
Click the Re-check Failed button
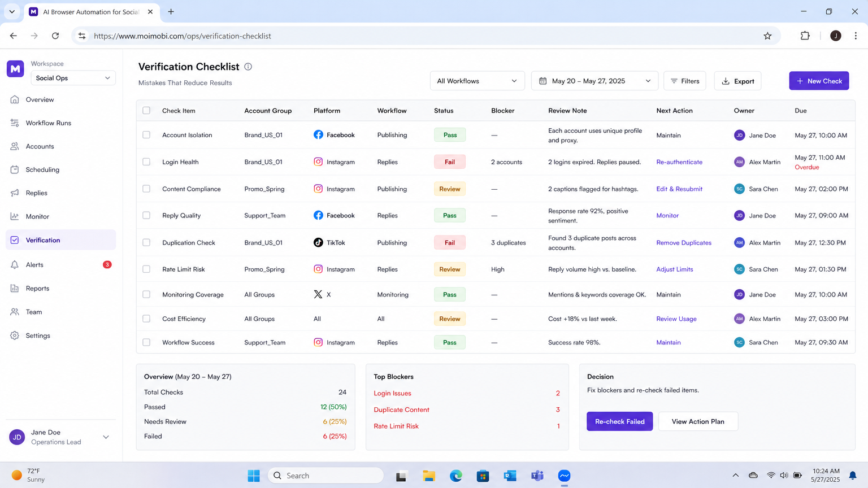tap(619, 421)
